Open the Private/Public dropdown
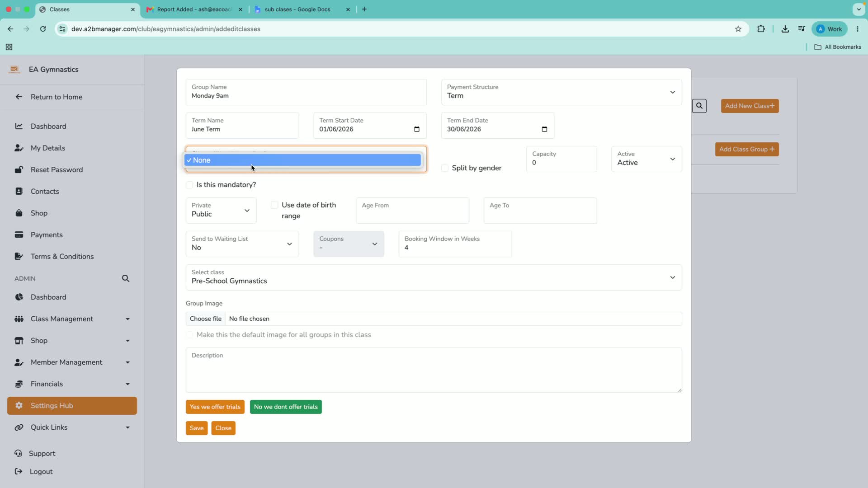This screenshot has width=868, height=488. pyautogui.click(x=221, y=211)
